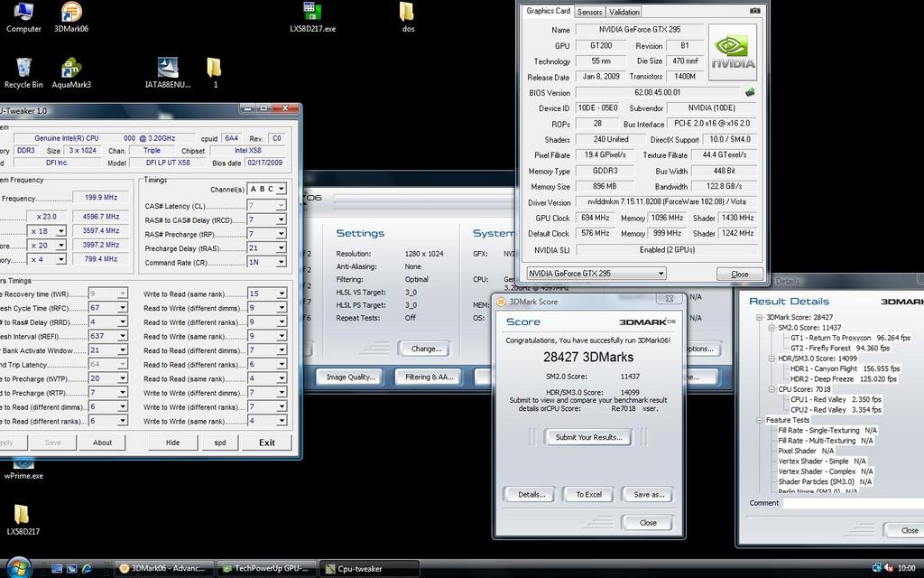Open the Graphics Card tab in GPU-Z
The height and width of the screenshot is (578, 924).
tap(548, 11)
